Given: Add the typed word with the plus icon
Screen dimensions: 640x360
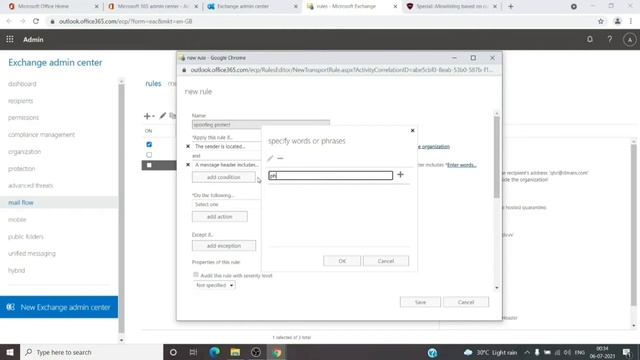Looking at the screenshot, I should [x=400, y=175].
